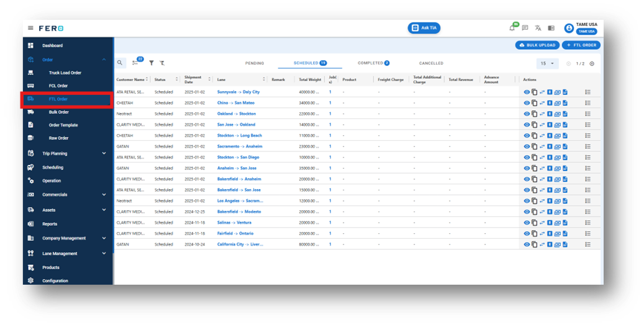The height and width of the screenshot is (325, 644).
Task: Click the payment cash icon in San Jose -> Oakland row
Action: tap(557, 125)
